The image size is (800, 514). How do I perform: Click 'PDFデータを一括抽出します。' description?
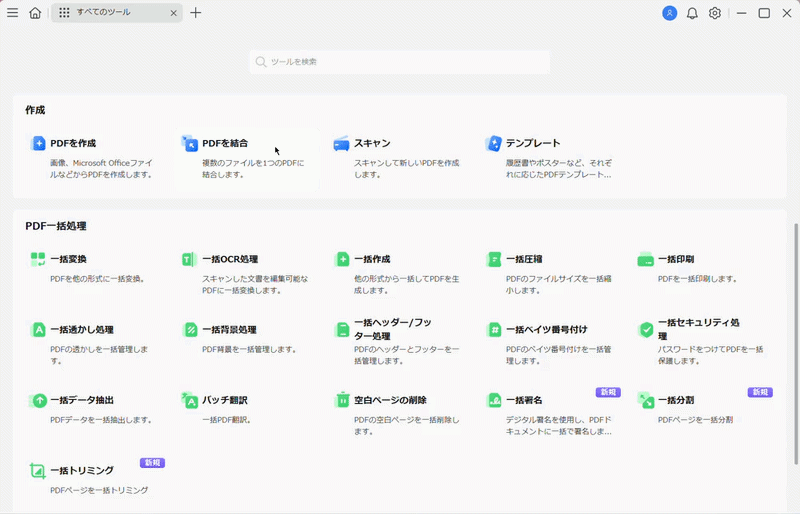point(101,420)
